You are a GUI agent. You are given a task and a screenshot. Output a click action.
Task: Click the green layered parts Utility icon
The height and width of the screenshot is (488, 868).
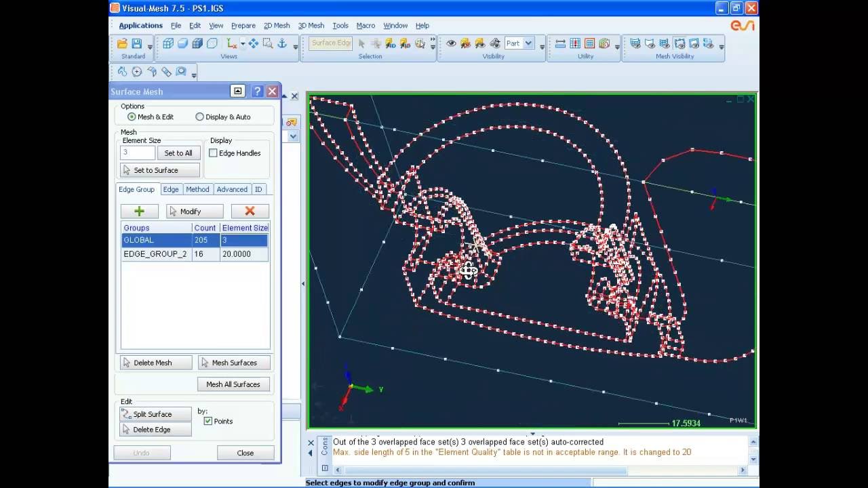pos(604,43)
